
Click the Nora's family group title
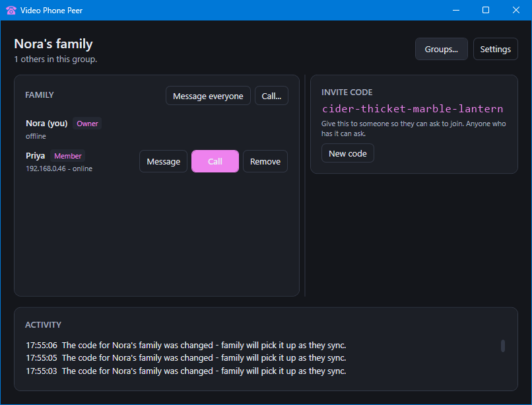[x=53, y=44]
